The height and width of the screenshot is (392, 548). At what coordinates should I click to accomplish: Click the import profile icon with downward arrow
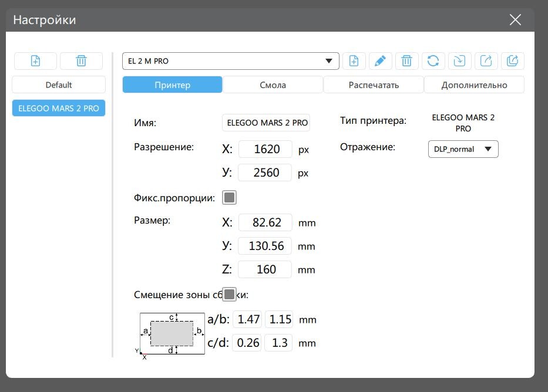pos(459,61)
